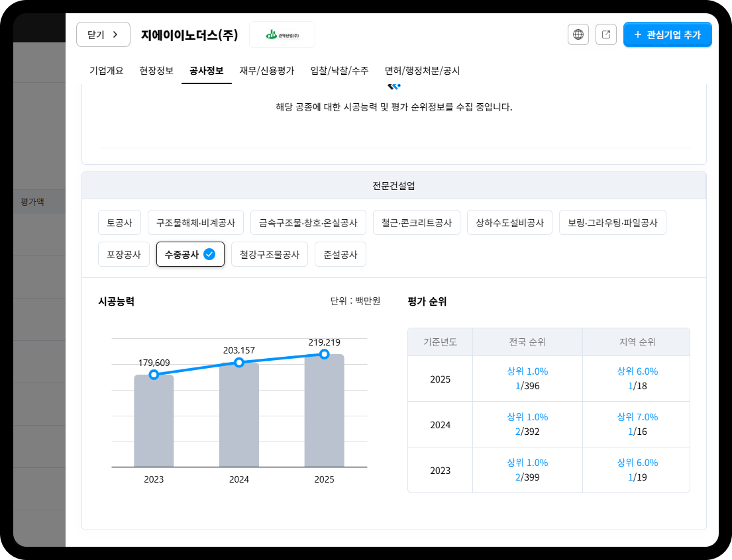This screenshot has width=732, height=560.
Task: Select the 철근·콘크리트공사 chip
Action: [x=417, y=222]
